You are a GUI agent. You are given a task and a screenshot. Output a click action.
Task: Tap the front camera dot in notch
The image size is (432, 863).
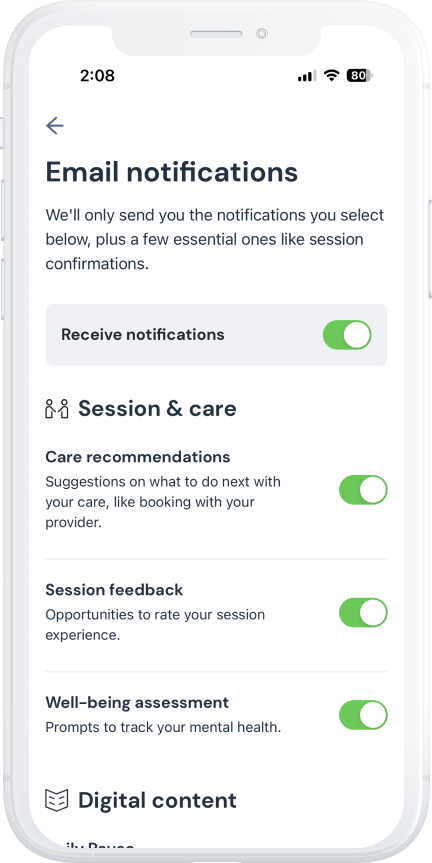[x=262, y=34]
